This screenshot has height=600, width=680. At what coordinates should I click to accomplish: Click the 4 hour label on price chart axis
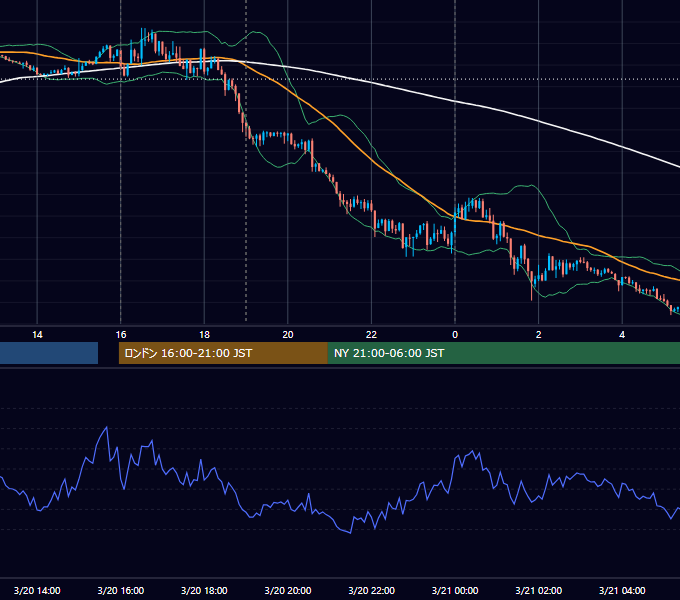pyautogui.click(x=622, y=335)
